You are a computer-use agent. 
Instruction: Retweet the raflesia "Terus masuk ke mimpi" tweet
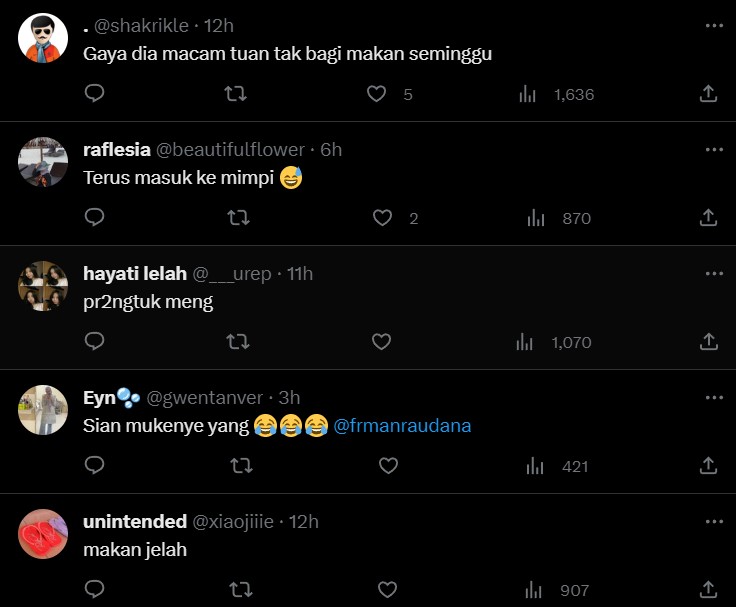(237, 217)
